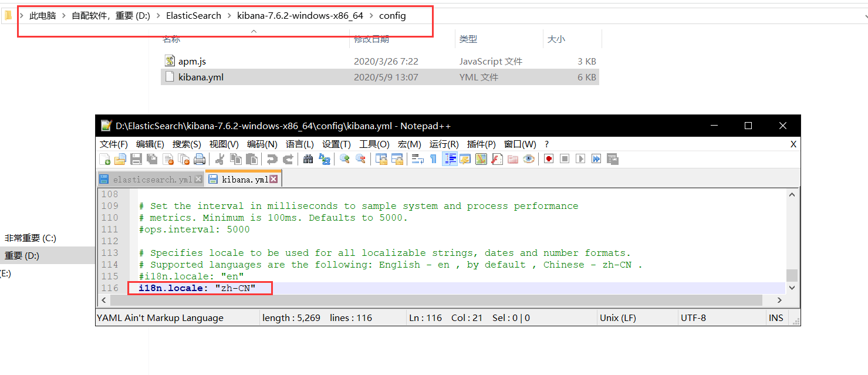
Task: Sort files by 大小 column header
Action: click(556, 39)
